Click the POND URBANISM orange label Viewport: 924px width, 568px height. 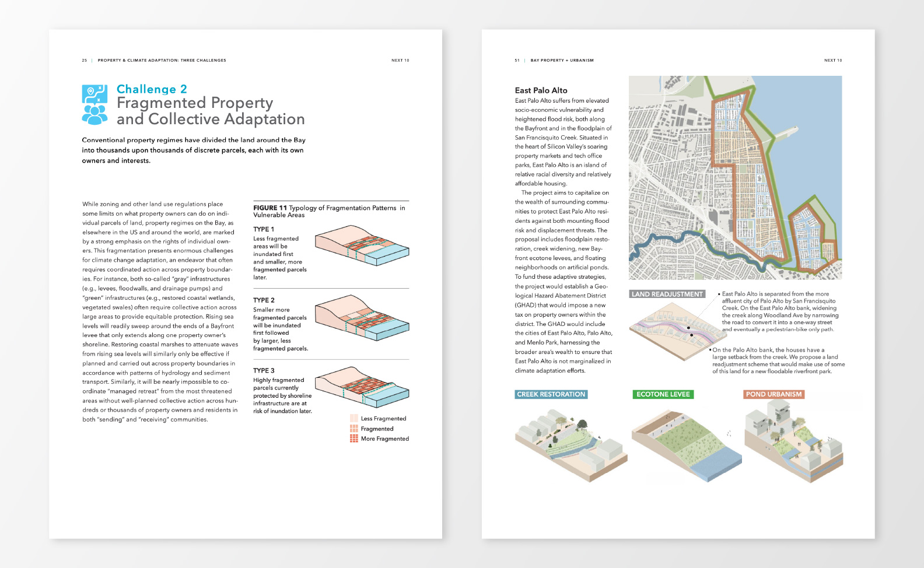[774, 395]
